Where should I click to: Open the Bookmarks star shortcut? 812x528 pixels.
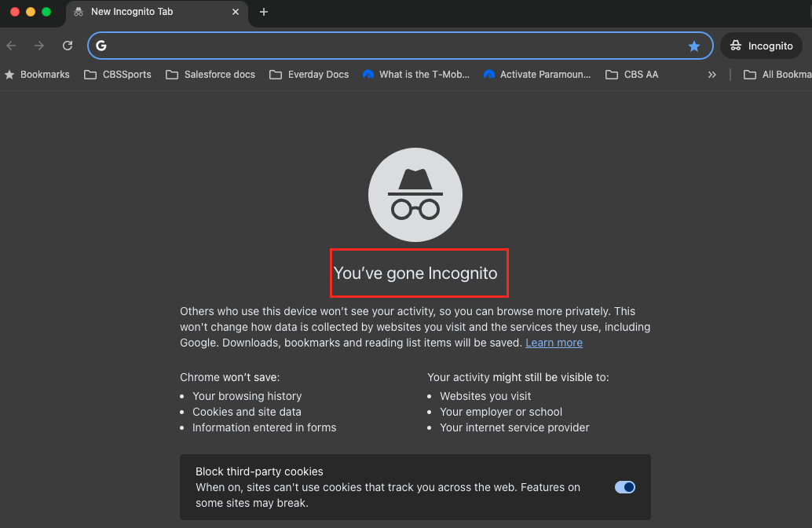tap(37, 75)
